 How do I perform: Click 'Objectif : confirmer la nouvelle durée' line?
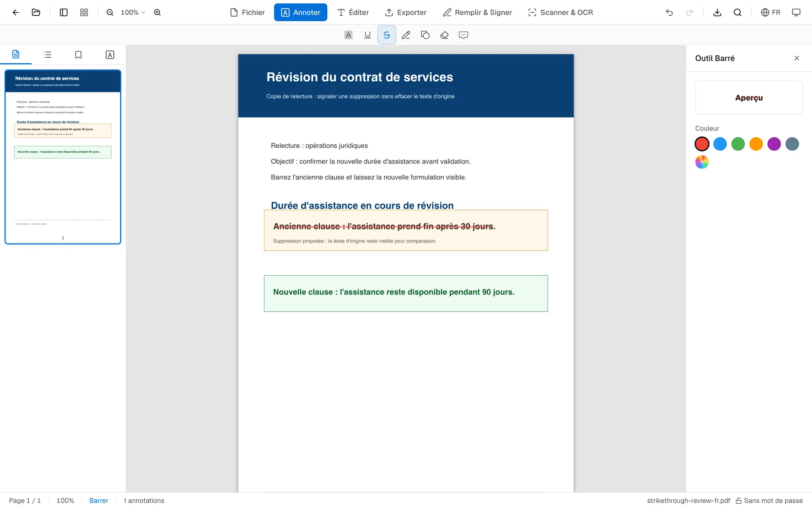tap(370, 161)
